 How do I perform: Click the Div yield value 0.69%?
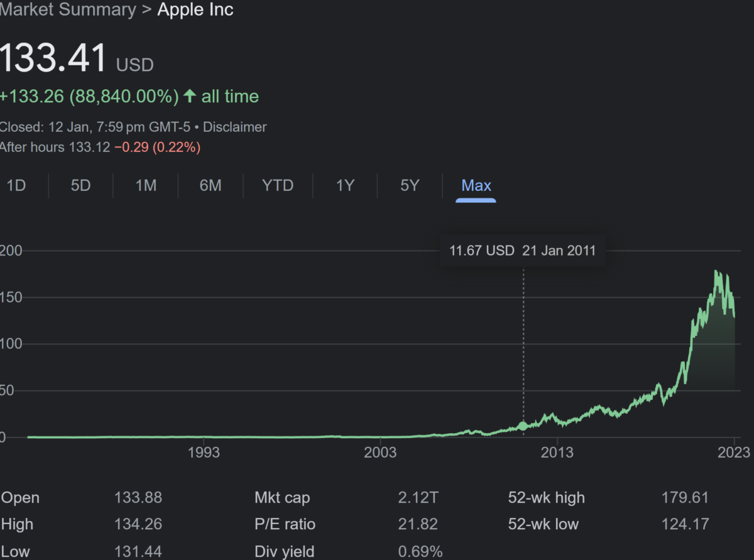tap(420, 552)
